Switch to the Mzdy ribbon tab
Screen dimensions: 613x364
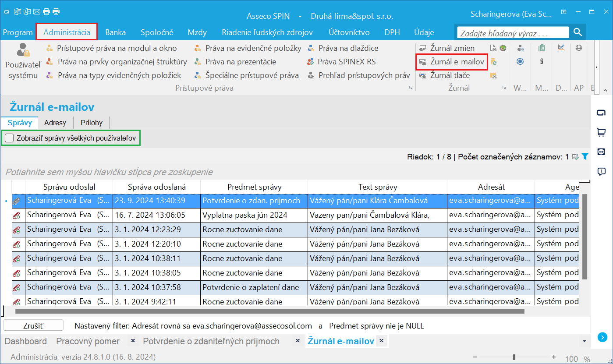point(197,32)
